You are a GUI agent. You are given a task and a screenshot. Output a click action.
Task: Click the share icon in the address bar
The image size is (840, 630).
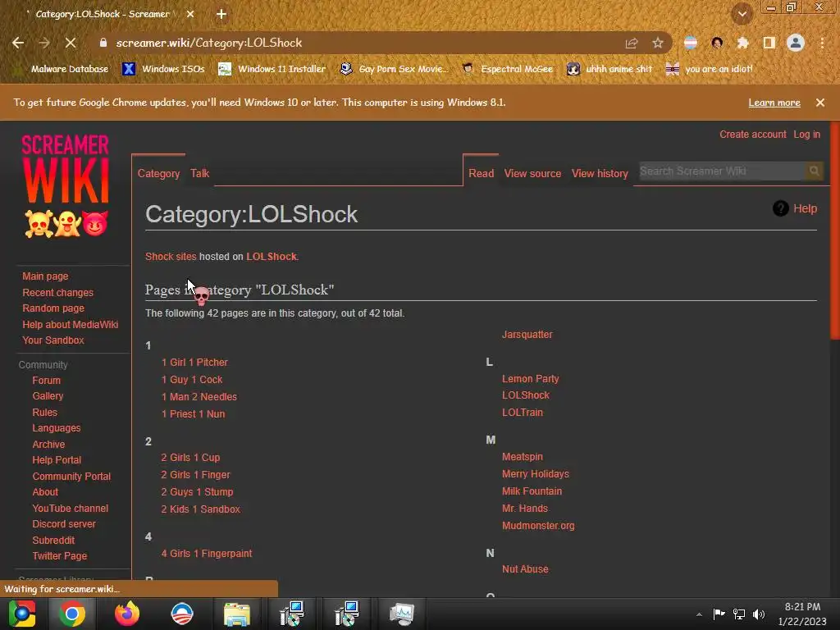pos(632,43)
